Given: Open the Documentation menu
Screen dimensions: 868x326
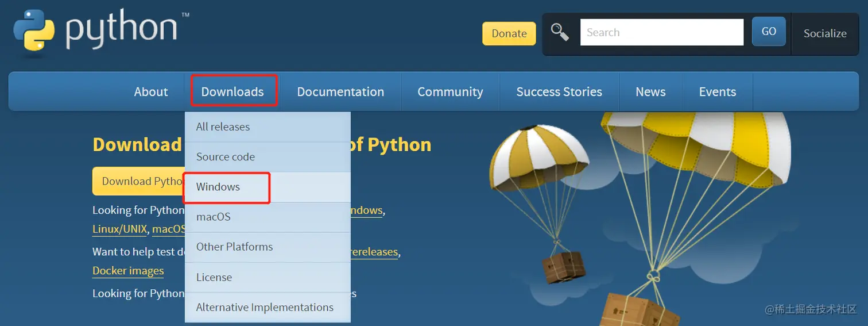Looking at the screenshot, I should (x=340, y=91).
